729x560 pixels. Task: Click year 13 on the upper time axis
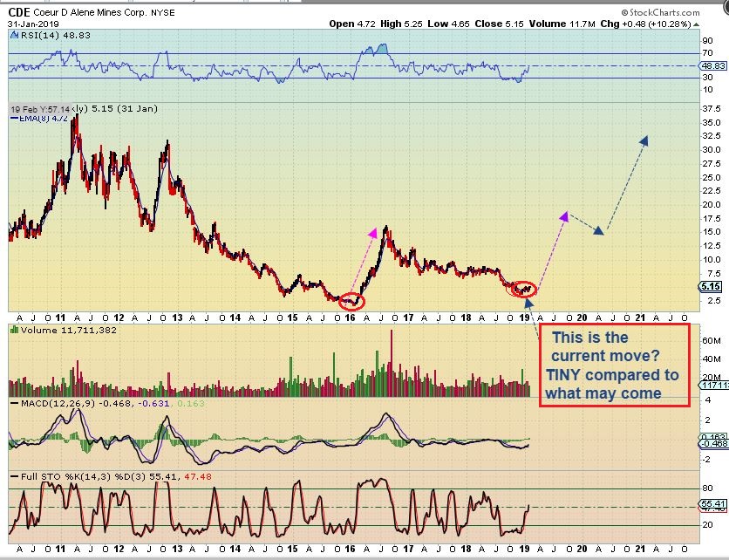[x=177, y=318]
